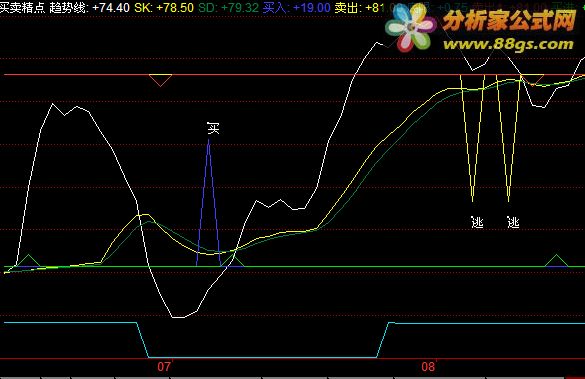Click the first 逃 escape signal label
585x379 pixels.
click(477, 222)
